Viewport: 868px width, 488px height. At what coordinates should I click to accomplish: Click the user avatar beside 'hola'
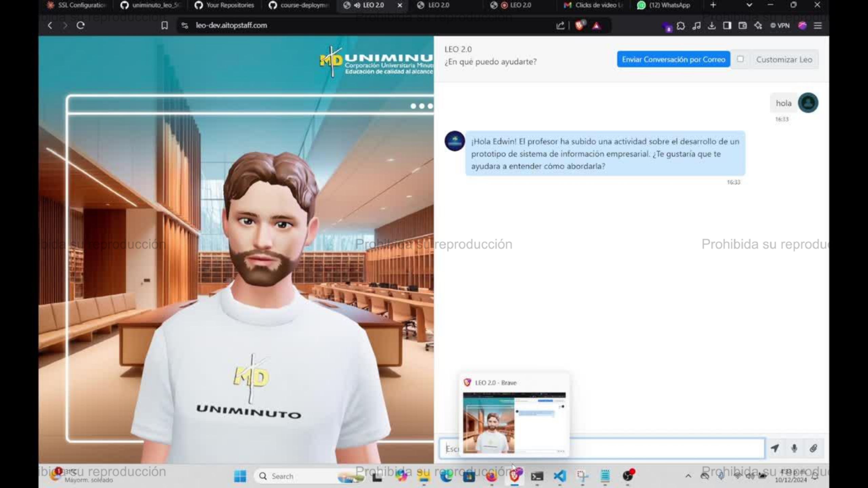(808, 103)
